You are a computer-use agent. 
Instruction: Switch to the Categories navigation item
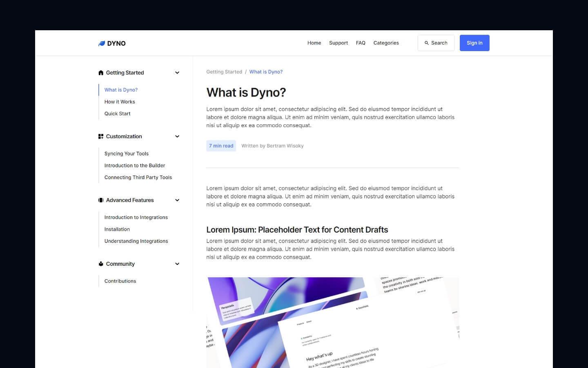click(x=386, y=43)
